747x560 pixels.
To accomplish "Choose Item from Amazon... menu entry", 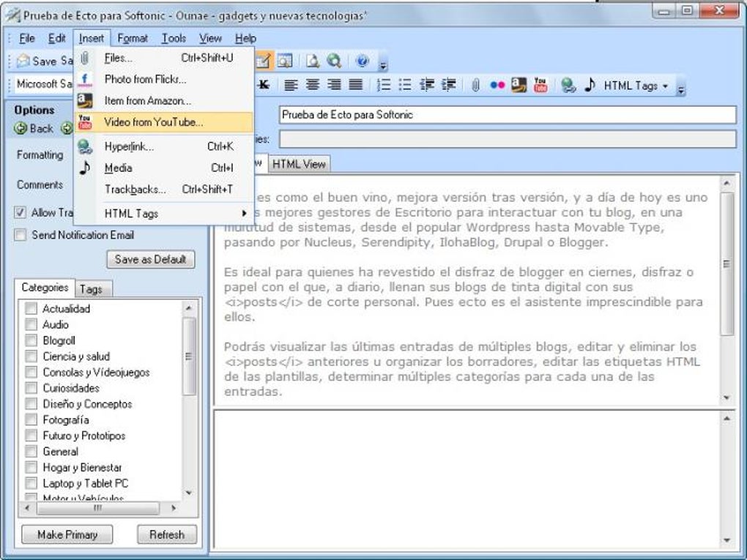I will pyautogui.click(x=164, y=101).
